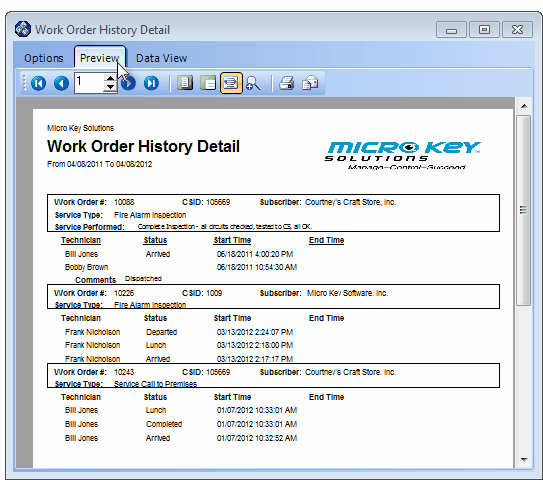The height and width of the screenshot is (480, 543).
Task: Click the Departed status for Frank Nicholson
Action: point(161,332)
